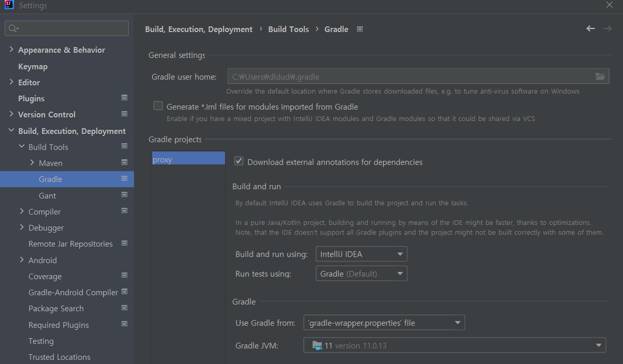Close the Settings dialog
Image resolution: width=623 pixels, height=364 pixels.
click(x=609, y=5)
